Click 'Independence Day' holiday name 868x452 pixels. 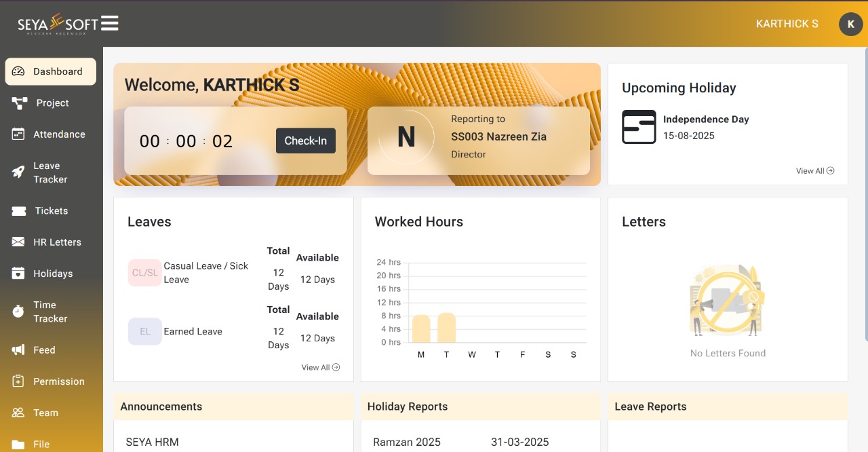click(x=706, y=119)
